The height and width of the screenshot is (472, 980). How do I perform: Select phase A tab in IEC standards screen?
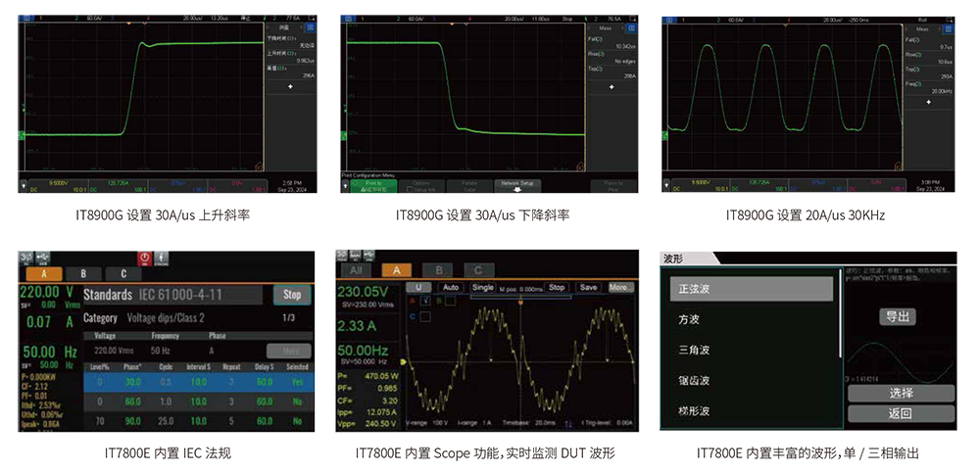click(44, 273)
